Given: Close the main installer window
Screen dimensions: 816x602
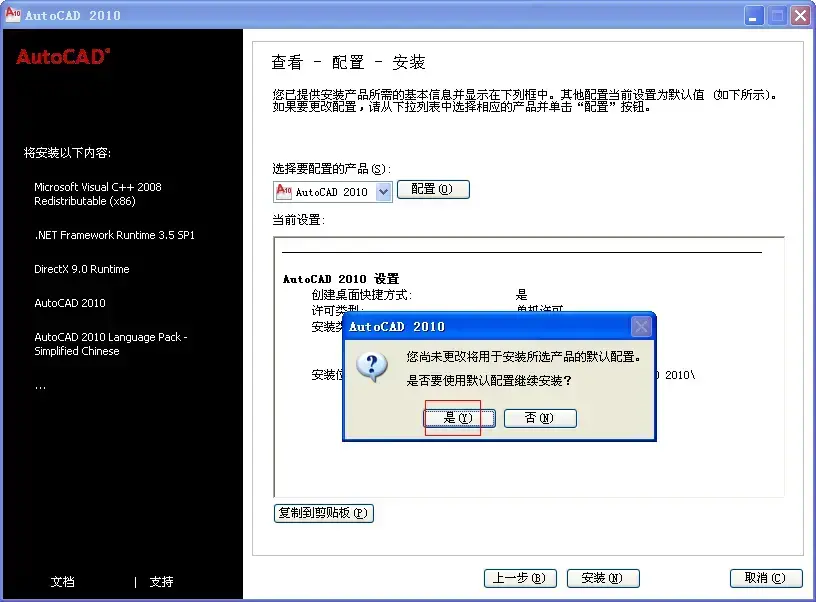Looking at the screenshot, I should pos(800,16).
